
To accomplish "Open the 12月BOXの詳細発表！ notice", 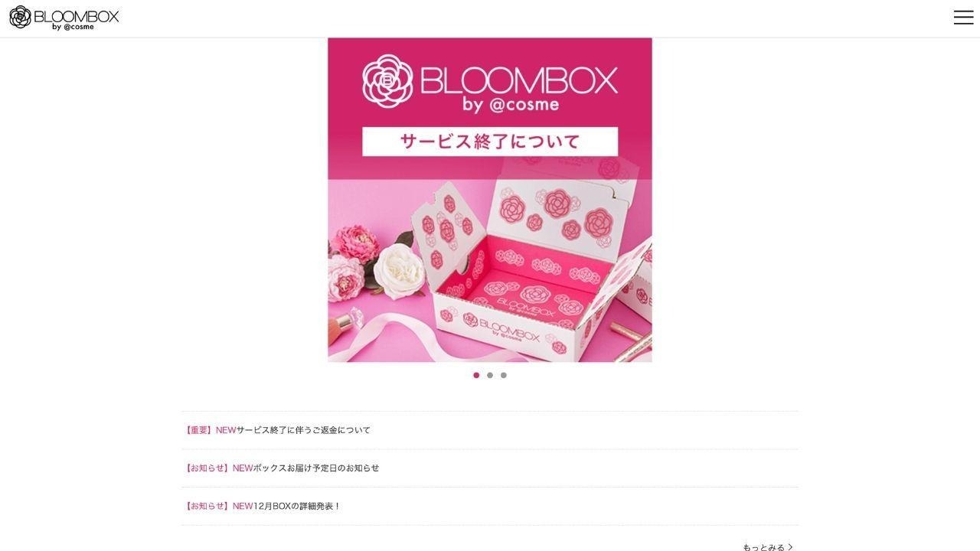I will (x=297, y=507).
